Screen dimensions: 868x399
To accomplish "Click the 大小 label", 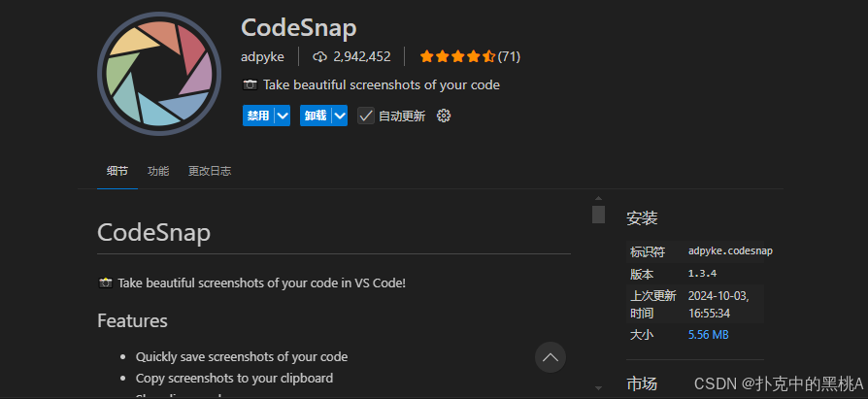I will tap(642, 335).
